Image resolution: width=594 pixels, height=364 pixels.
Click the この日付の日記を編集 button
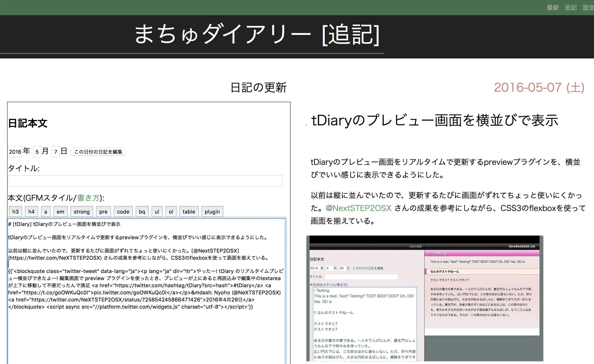point(98,152)
